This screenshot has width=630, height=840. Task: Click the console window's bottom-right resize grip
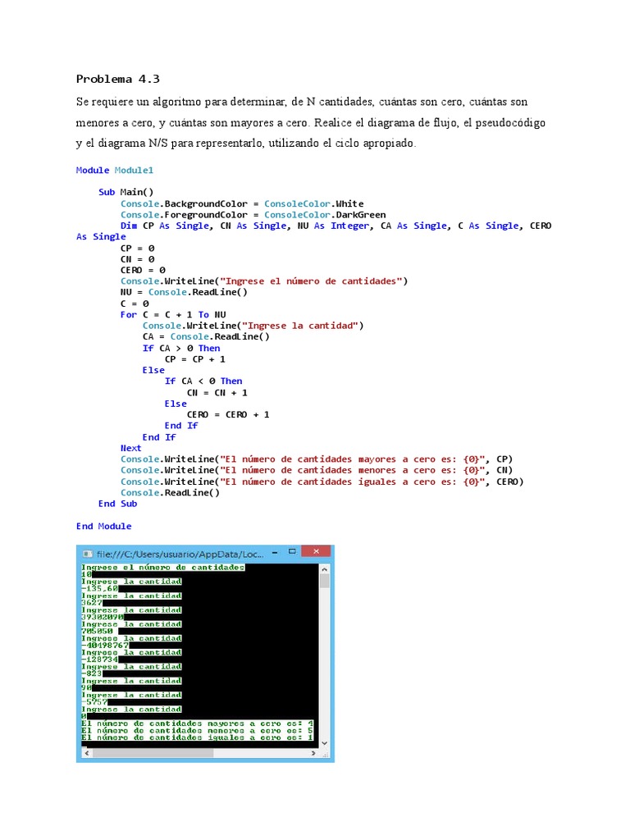(325, 754)
